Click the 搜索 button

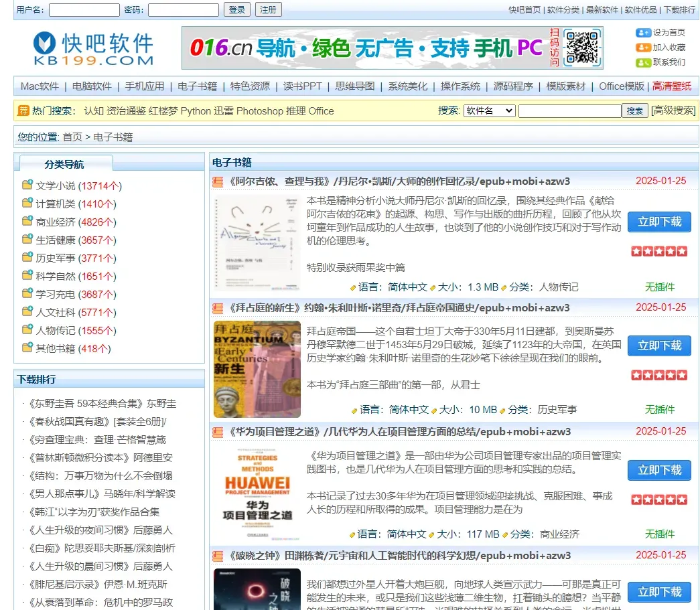[635, 110]
